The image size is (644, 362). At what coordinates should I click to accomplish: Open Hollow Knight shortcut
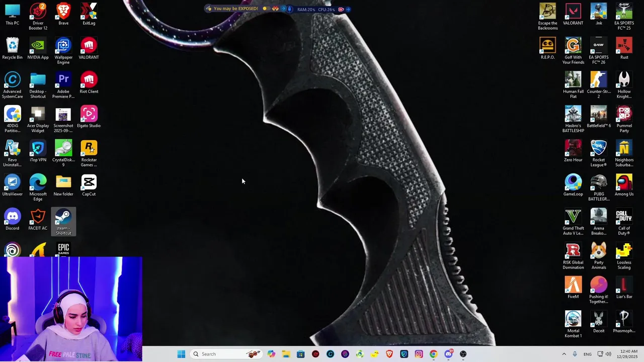(x=624, y=85)
